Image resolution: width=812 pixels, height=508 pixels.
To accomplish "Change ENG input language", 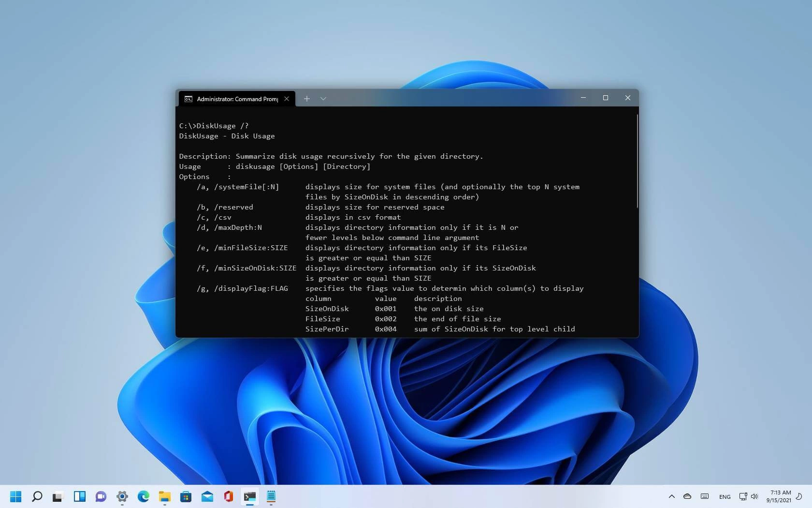I will 725,497.
